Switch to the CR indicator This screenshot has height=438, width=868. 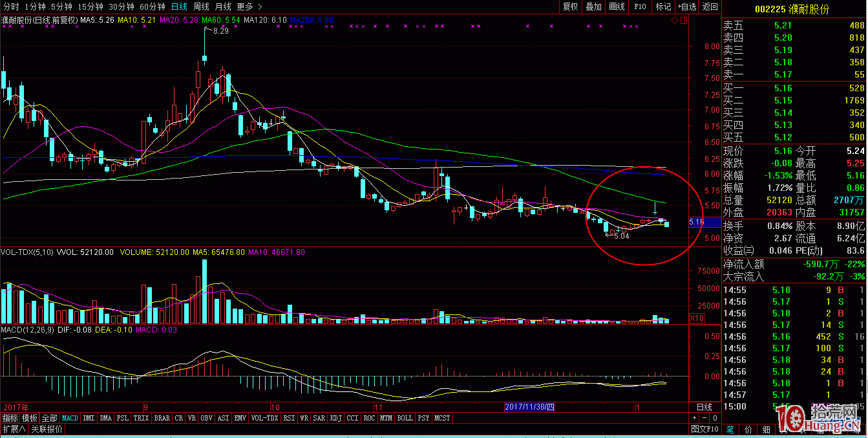(x=179, y=418)
